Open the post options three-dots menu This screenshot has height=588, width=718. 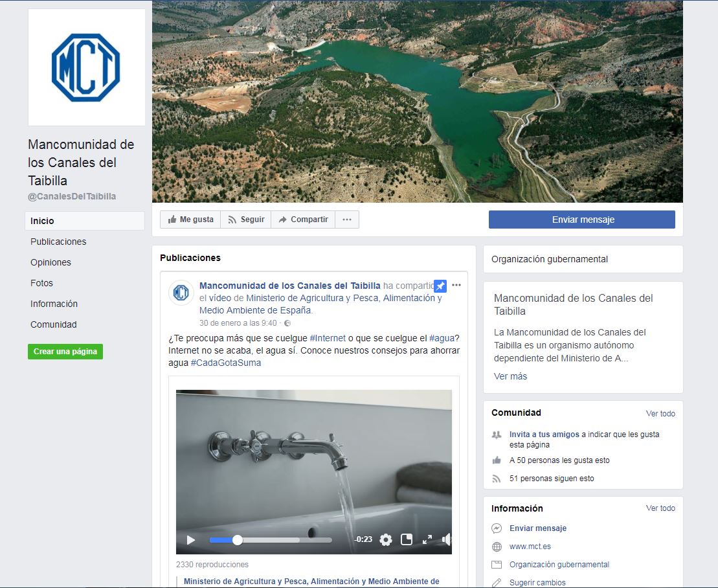456,285
